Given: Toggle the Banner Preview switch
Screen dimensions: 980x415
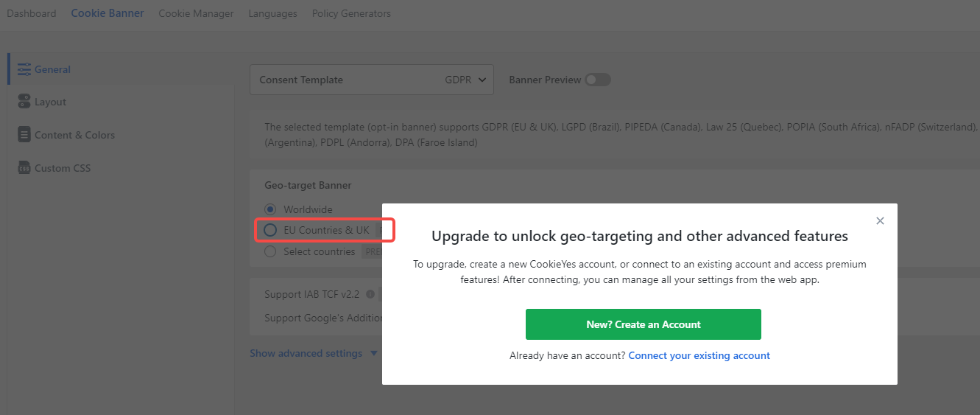Looking at the screenshot, I should (597, 80).
